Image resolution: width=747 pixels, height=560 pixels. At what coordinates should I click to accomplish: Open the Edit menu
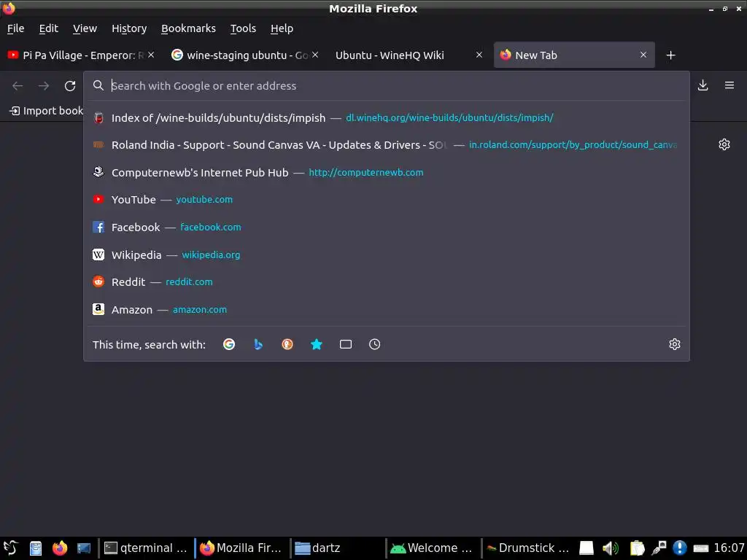coord(49,28)
